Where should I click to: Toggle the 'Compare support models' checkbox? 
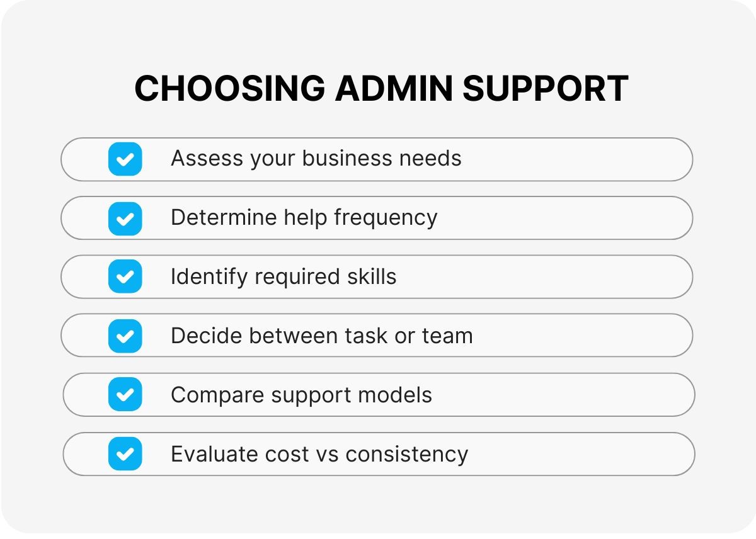pyautogui.click(x=125, y=395)
